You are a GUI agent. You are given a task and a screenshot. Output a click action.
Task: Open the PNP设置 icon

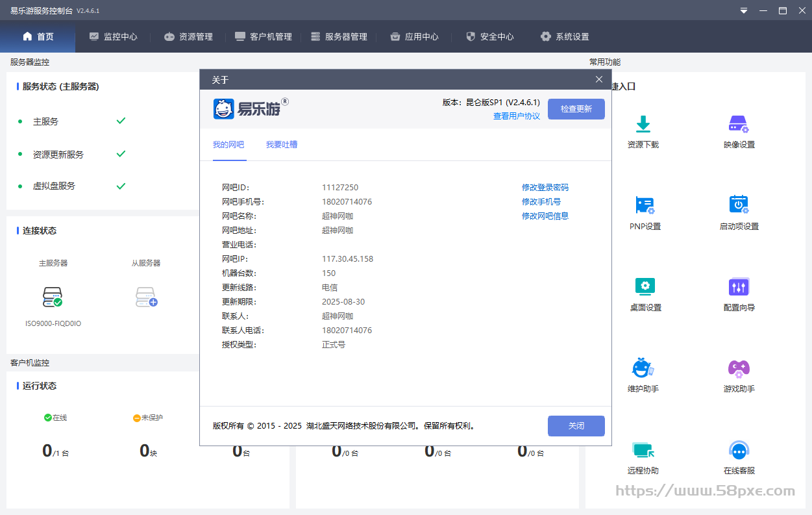point(645,205)
